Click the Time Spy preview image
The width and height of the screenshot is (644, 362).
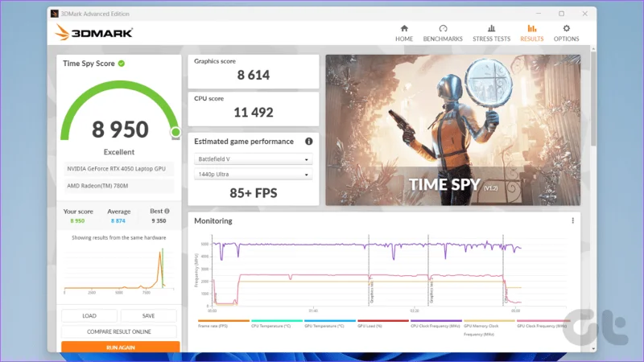[x=453, y=130]
